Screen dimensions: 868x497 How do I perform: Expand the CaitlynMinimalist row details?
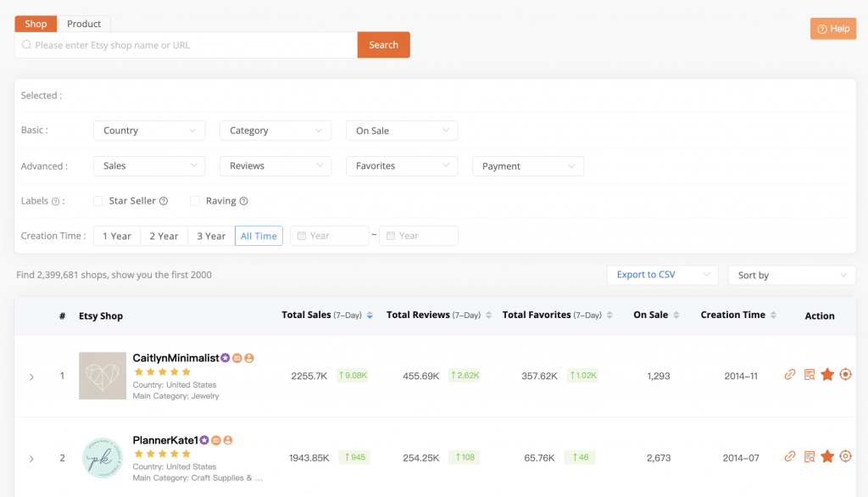(31, 377)
